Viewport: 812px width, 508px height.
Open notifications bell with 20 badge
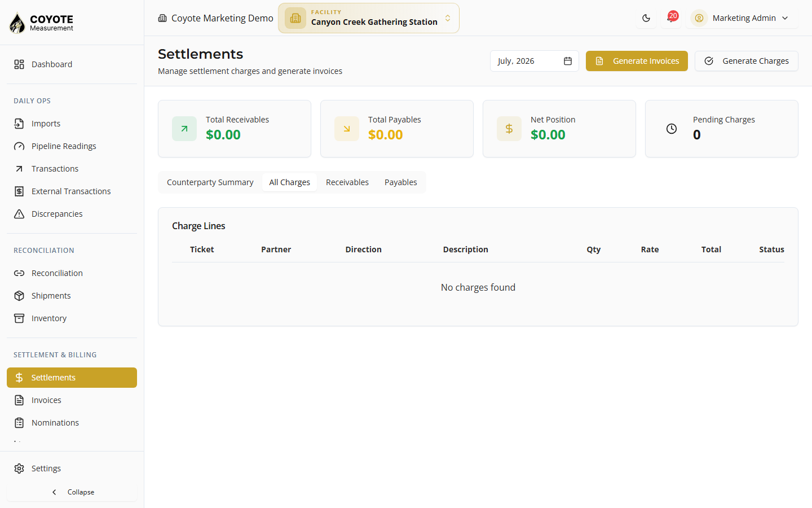(671, 18)
